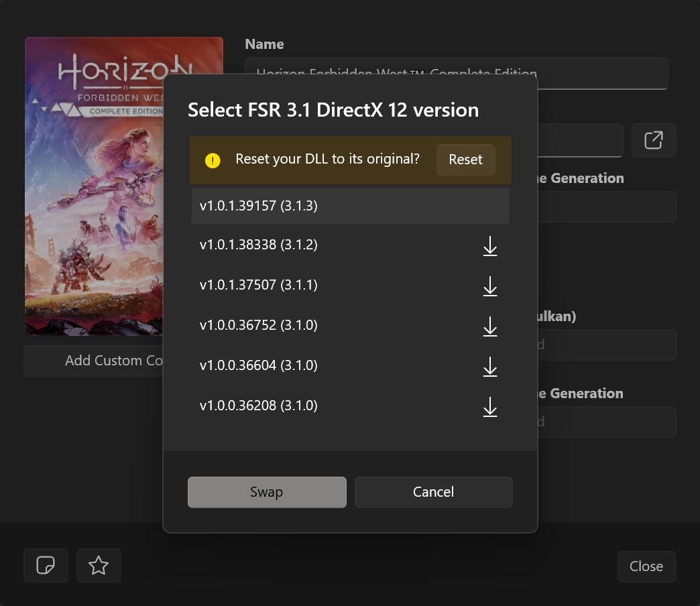Cancel the FSR version selection dialog
This screenshot has height=606, width=700.
click(x=434, y=492)
